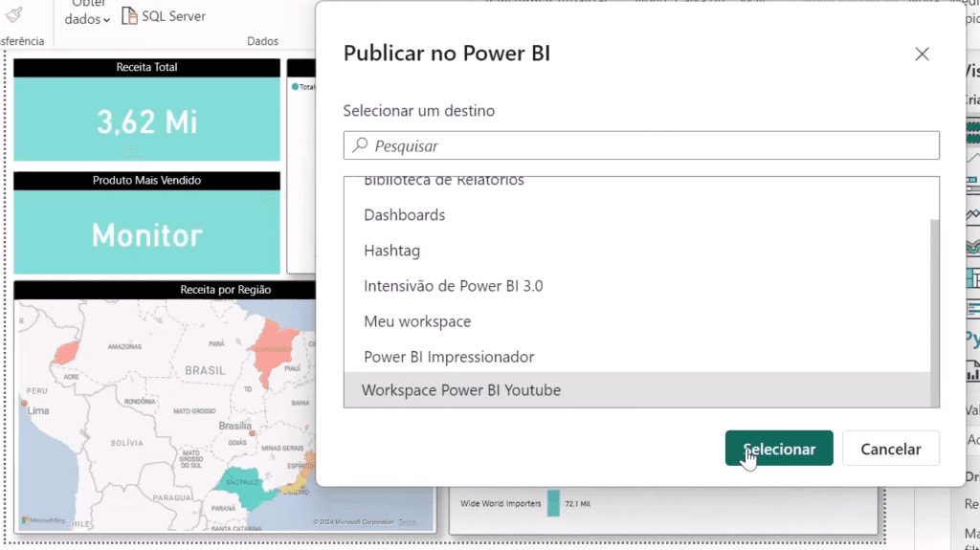This screenshot has height=550, width=980.
Task: Click the Receita Total card value
Action: pyautogui.click(x=146, y=121)
